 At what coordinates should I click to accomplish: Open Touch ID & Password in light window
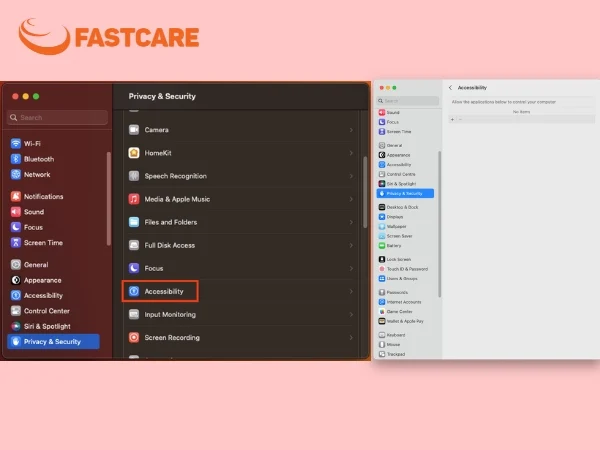(403, 269)
